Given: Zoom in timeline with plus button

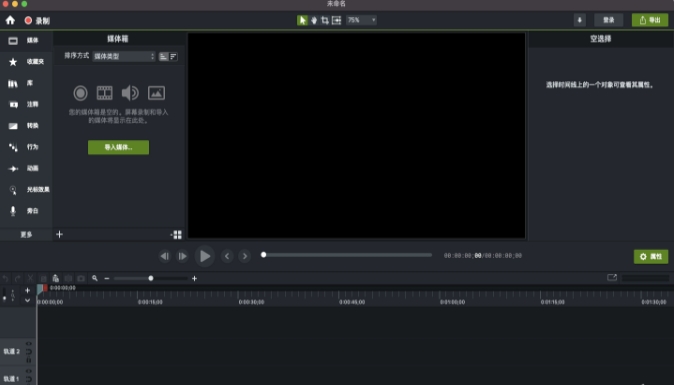Looking at the screenshot, I should pyautogui.click(x=194, y=279).
